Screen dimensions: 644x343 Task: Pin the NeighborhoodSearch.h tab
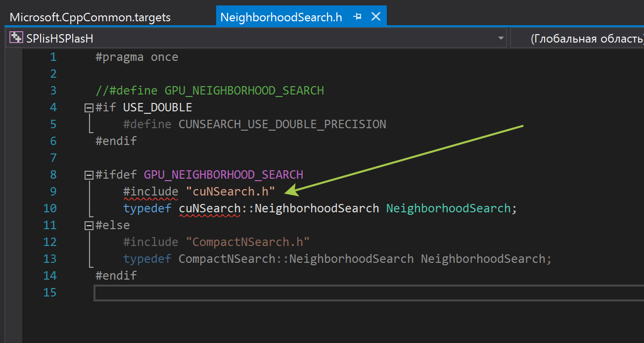coord(357,16)
